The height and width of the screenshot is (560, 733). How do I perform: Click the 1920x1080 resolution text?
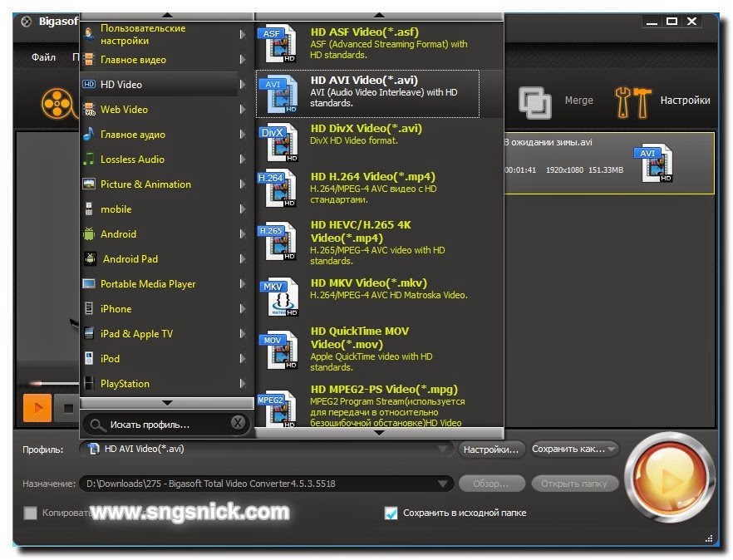(564, 169)
